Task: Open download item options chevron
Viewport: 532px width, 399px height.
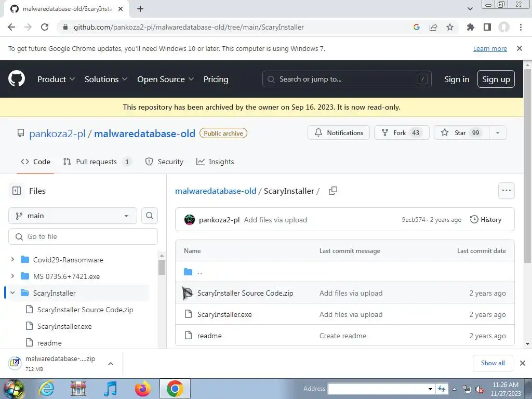Action: (x=111, y=364)
